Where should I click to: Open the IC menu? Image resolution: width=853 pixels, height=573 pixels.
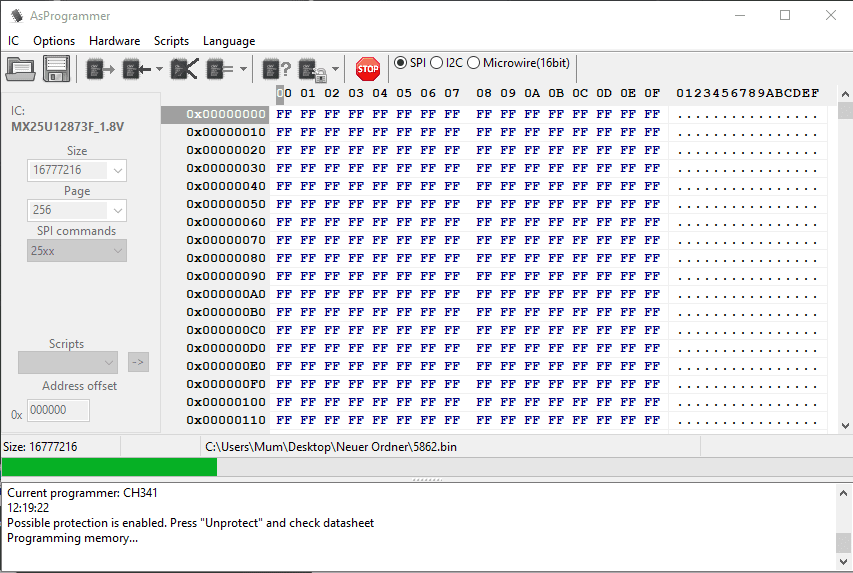coord(13,41)
